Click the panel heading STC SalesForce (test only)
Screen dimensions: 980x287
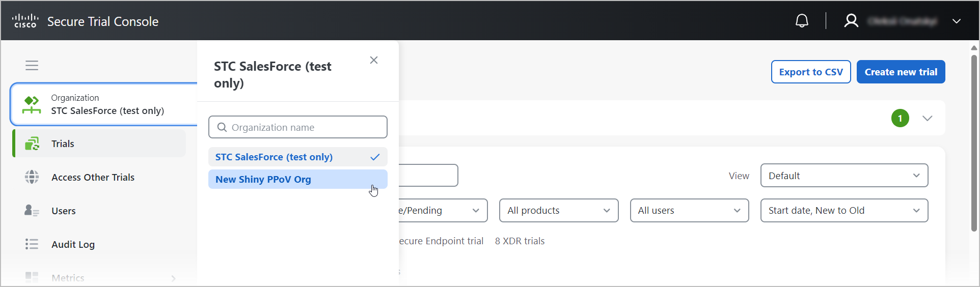tap(273, 74)
